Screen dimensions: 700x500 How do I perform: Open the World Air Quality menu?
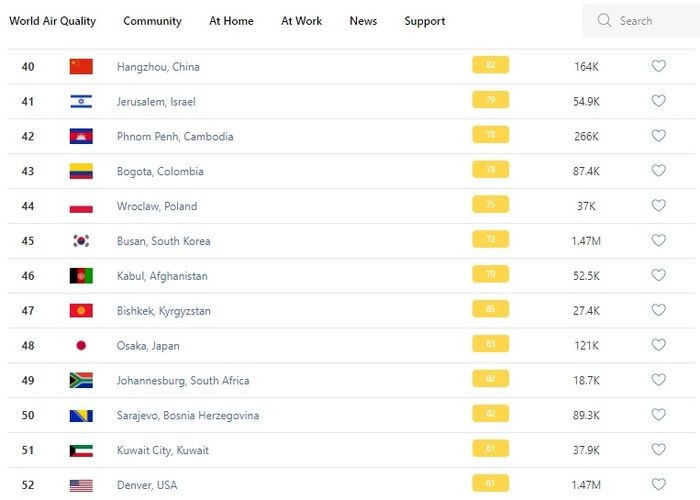[x=52, y=21]
